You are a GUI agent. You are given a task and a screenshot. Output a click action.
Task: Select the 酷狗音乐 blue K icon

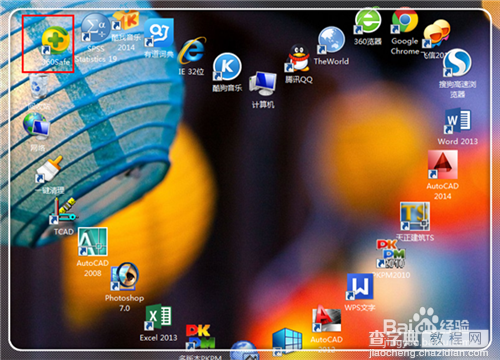pyautogui.click(x=227, y=67)
